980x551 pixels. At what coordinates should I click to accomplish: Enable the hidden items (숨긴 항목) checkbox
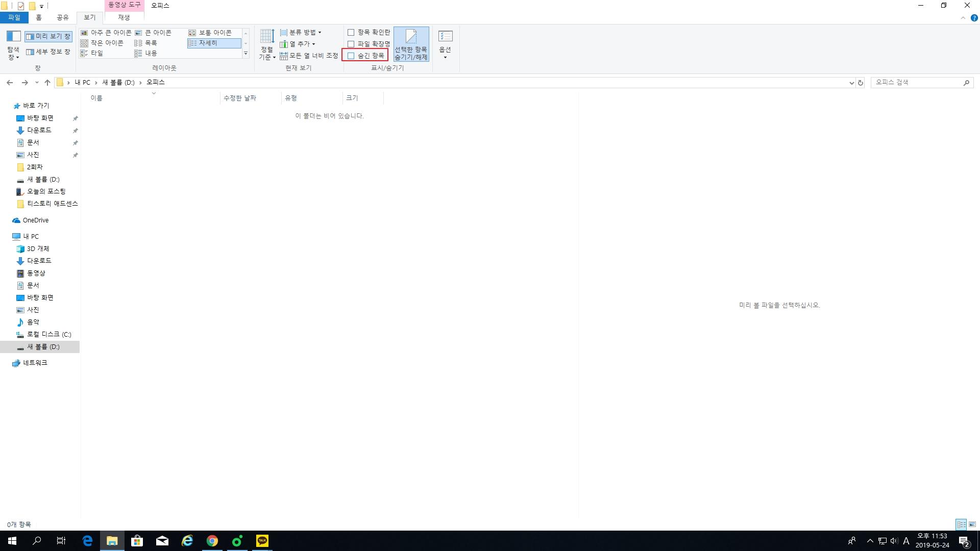[351, 56]
